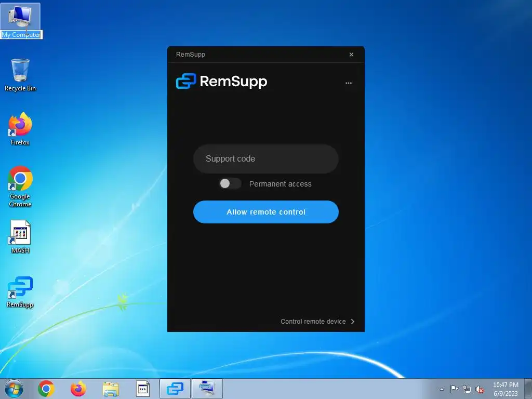Viewport: 532px width, 399px height.
Task: Click the Allow remote control button
Action: click(265, 212)
